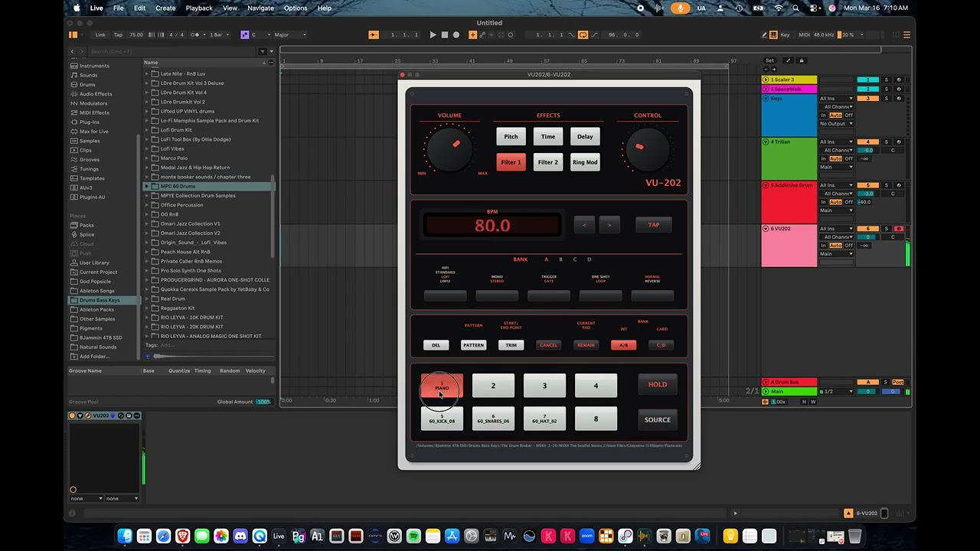The height and width of the screenshot is (551, 980).
Task: Enable the Follow playback button
Action: tap(374, 34)
